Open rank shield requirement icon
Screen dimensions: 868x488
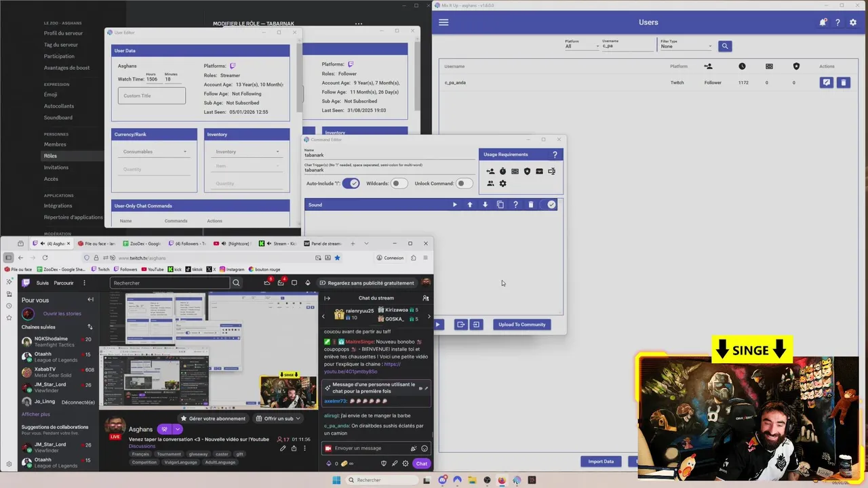[x=527, y=171]
